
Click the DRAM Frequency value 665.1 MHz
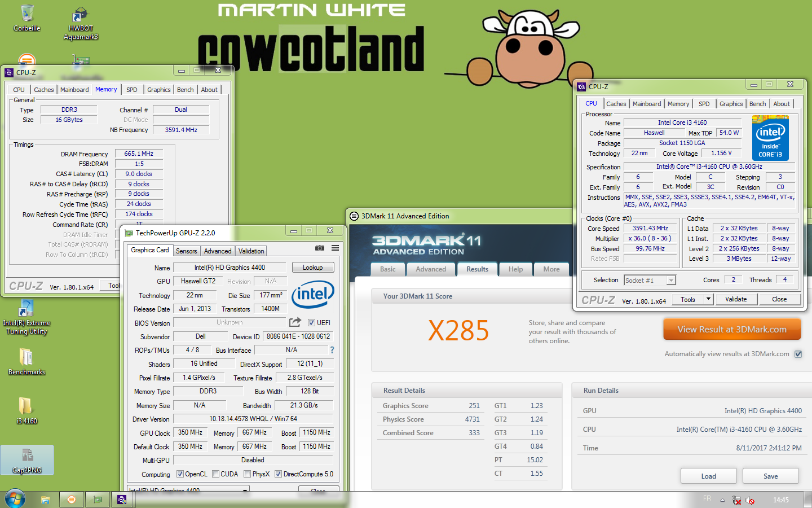tap(139, 154)
